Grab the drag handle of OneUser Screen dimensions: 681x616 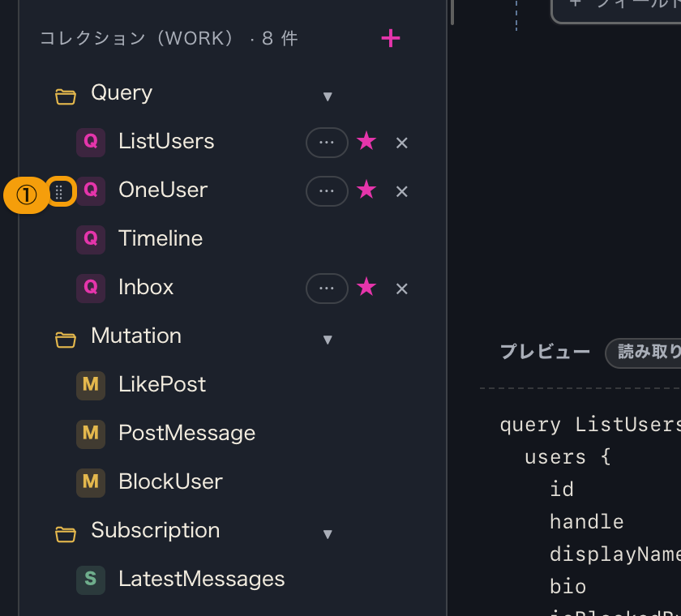tap(59, 191)
